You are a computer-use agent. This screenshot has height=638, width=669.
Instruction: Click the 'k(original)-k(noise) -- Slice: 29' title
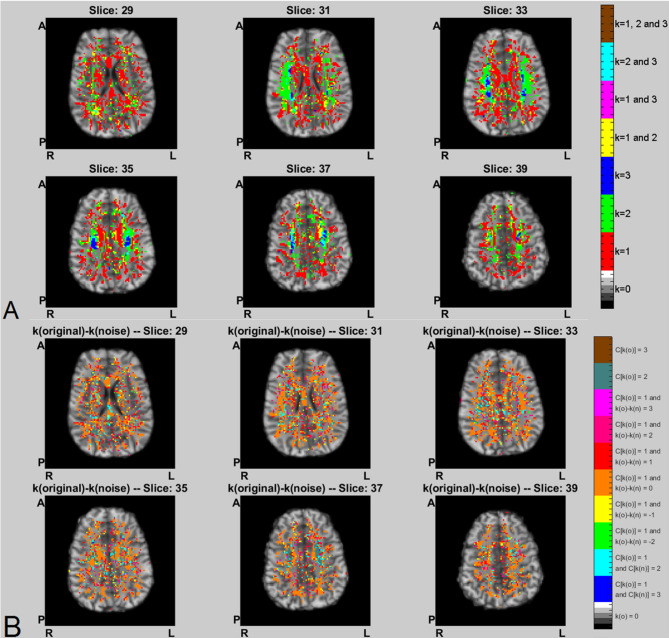coord(110,331)
